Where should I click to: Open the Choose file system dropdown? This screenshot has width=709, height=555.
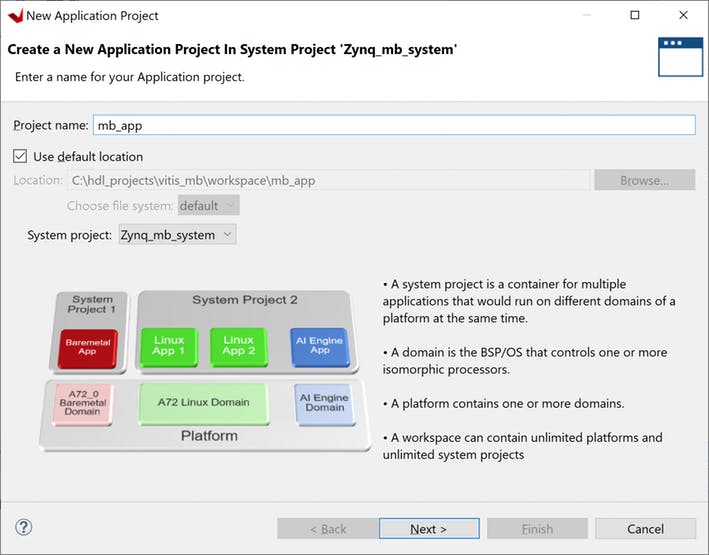208,206
